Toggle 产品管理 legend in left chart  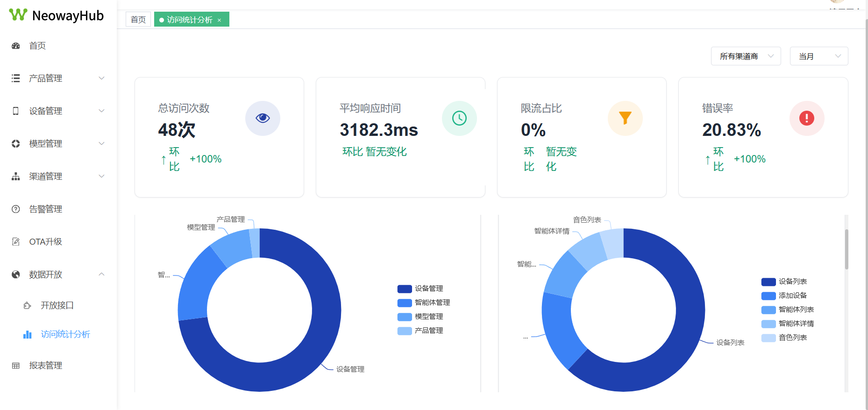420,331
